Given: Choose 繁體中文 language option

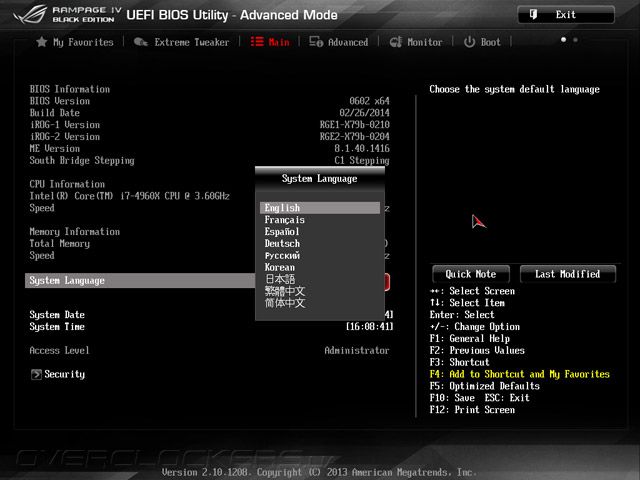Looking at the screenshot, I should [320, 291].
